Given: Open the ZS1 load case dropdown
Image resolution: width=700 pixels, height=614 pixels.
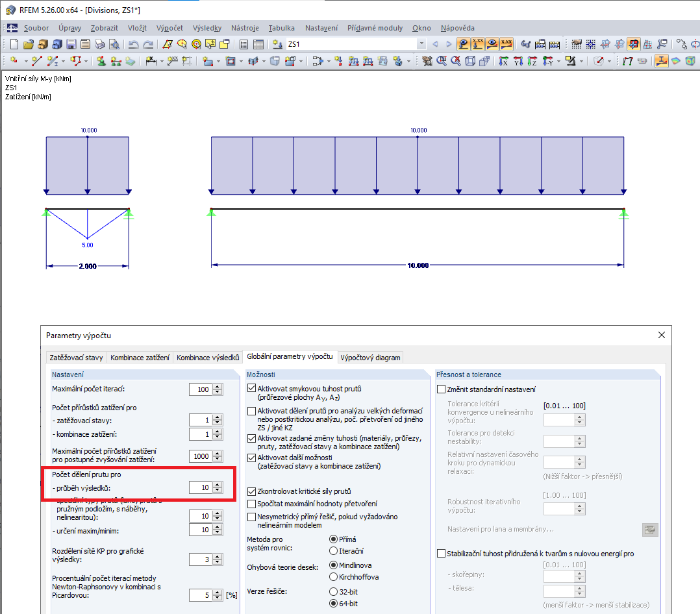Looking at the screenshot, I should tap(421, 43).
